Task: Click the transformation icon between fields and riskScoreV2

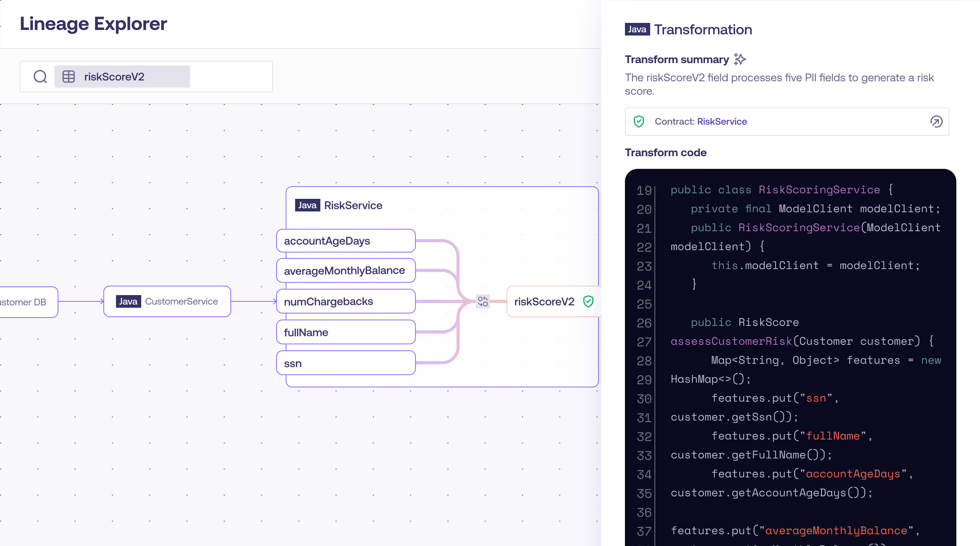Action: tap(483, 301)
